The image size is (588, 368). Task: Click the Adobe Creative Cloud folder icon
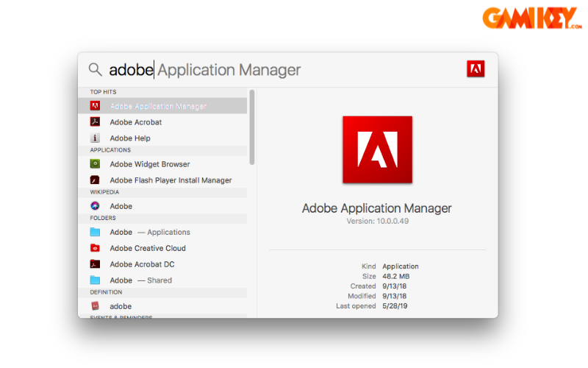[x=95, y=248]
